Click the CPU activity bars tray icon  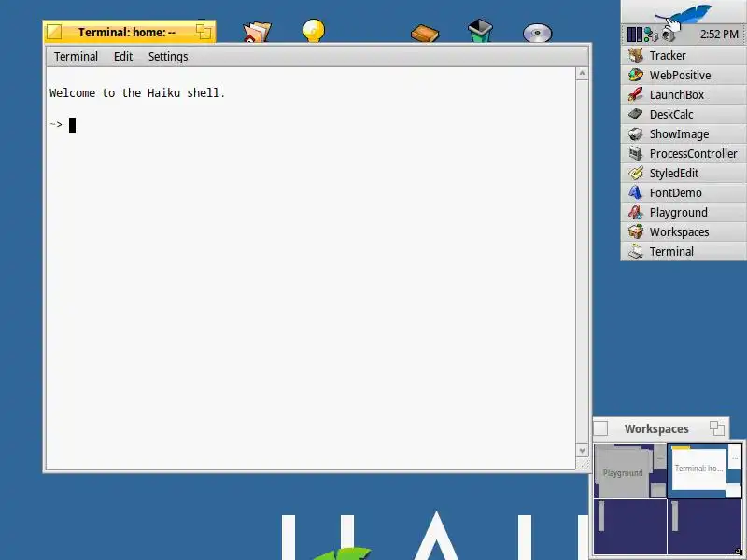635,35
